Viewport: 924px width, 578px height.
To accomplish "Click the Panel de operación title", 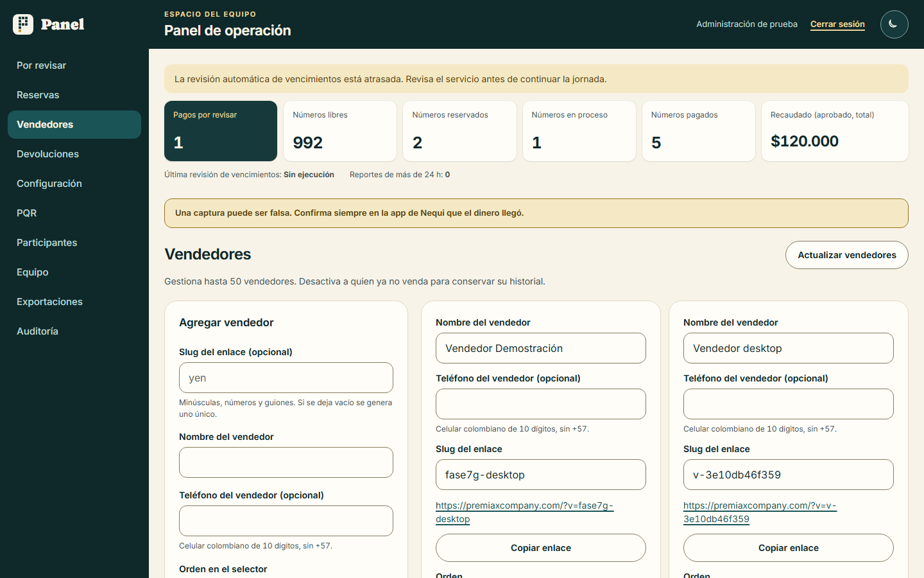I will pos(228,31).
